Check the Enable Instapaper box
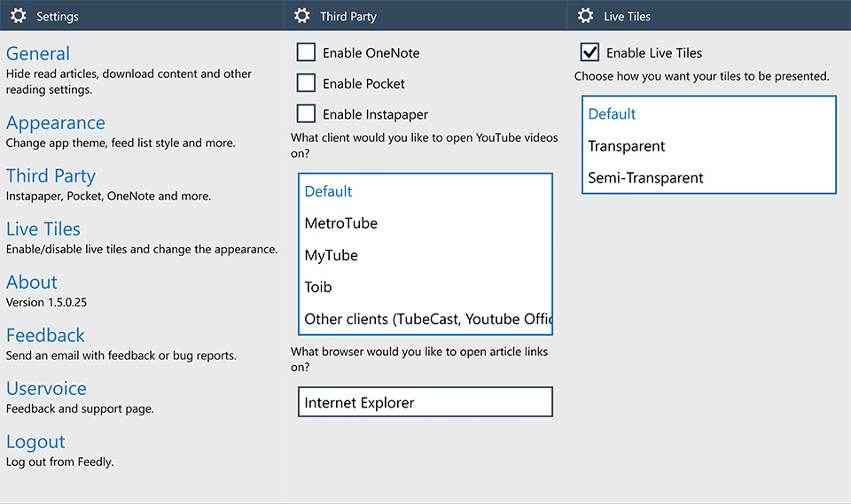851x504 pixels. [307, 114]
